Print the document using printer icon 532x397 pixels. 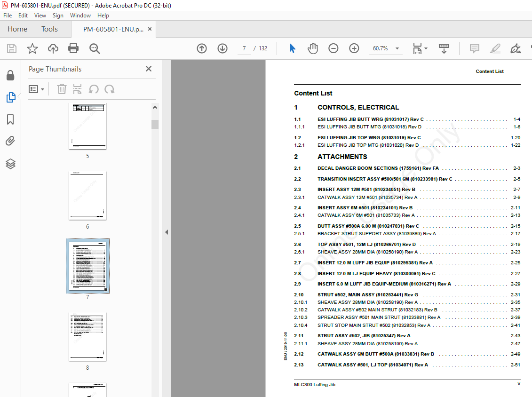(73, 48)
